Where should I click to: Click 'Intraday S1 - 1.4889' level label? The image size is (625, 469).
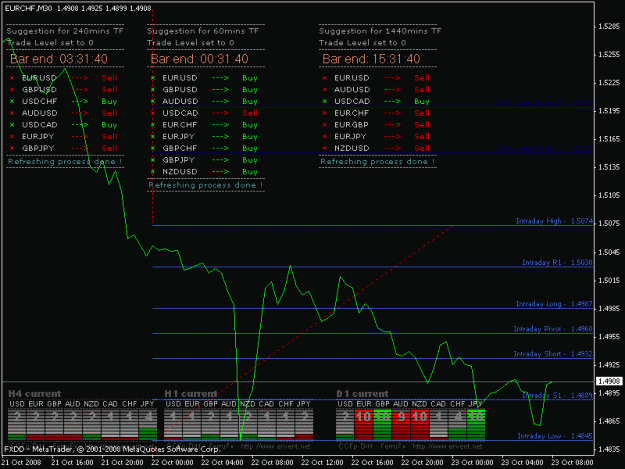(557, 395)
